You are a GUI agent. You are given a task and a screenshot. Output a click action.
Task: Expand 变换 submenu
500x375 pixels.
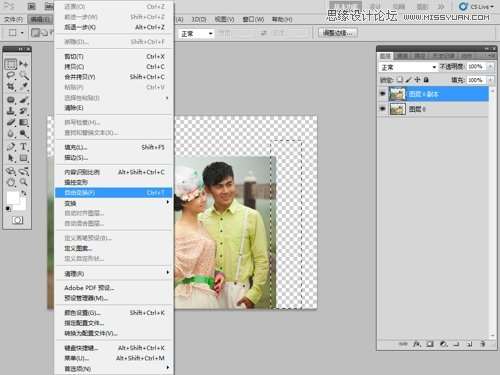coord(114,203)
